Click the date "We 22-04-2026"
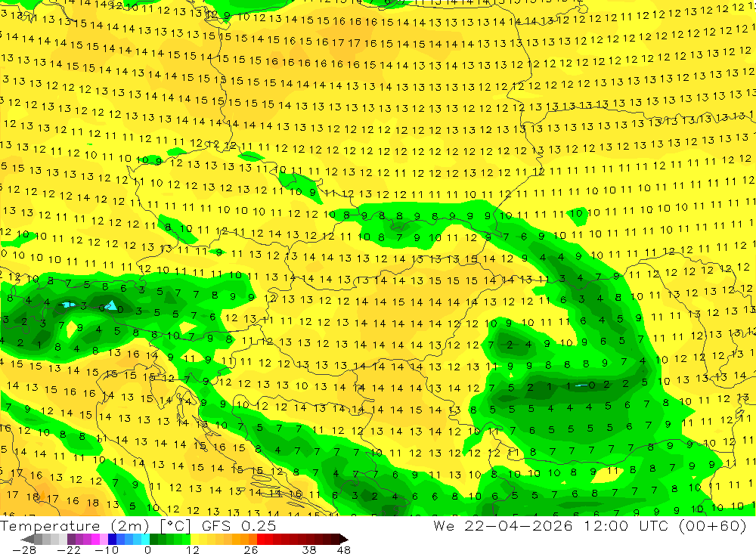Screen dimensions: 756x554 503,525
